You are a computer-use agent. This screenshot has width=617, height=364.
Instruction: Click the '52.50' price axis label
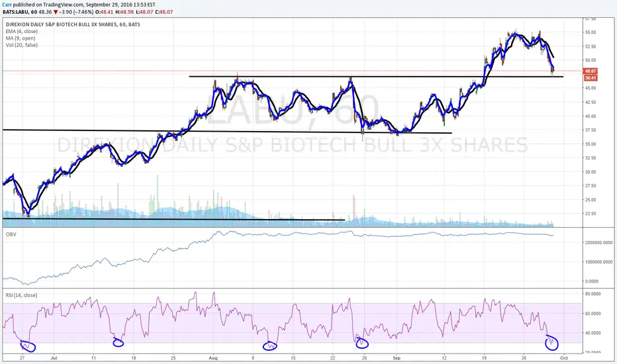click(x=591, y=46)
